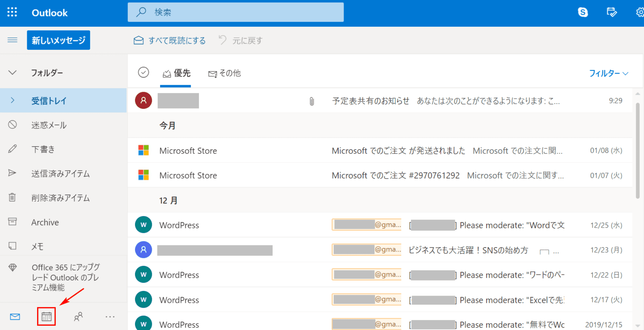Toggle the select-all circle checkbox
The width and height of the screenshot is (644, 330).
coord(143,72)
